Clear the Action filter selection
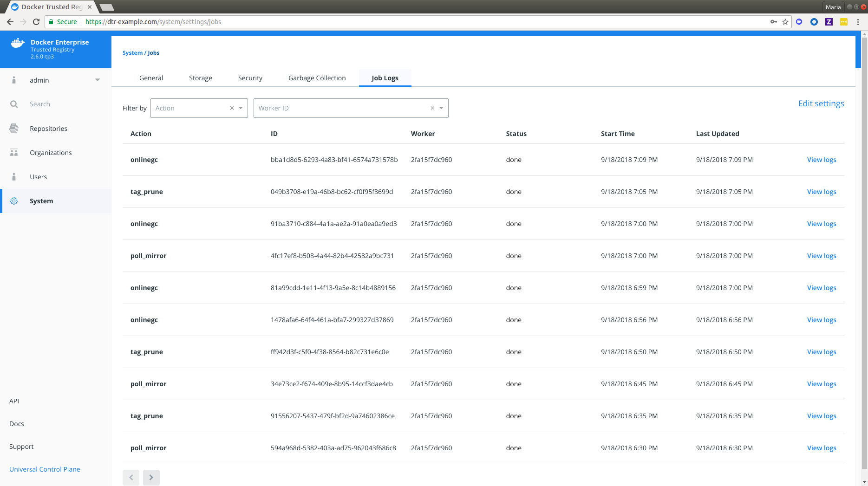The width and height of the screenshot is (868, 486). pos(232,108)
